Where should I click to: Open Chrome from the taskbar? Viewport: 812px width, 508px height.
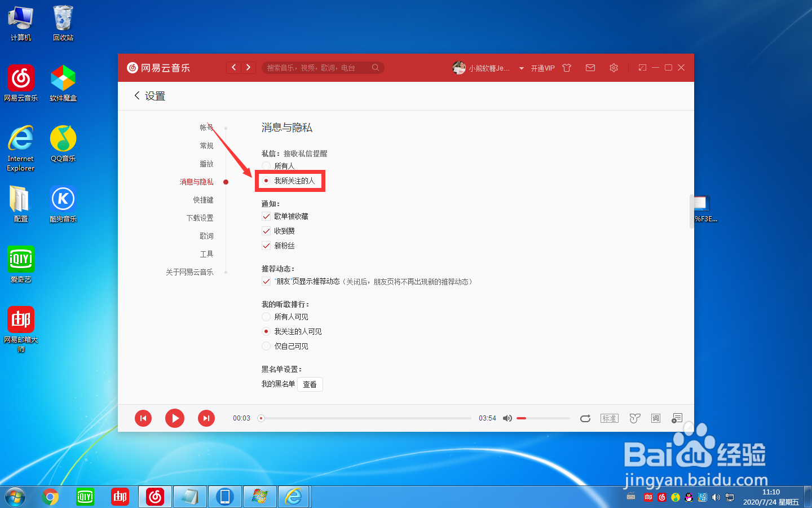click(50, 497)
